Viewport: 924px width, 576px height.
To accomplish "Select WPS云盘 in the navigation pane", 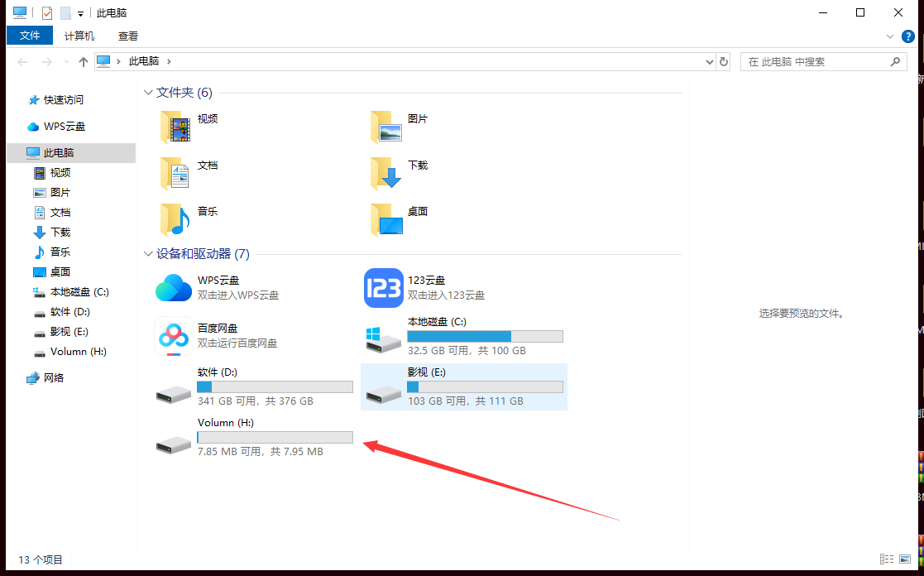I will tap(65, 127).
